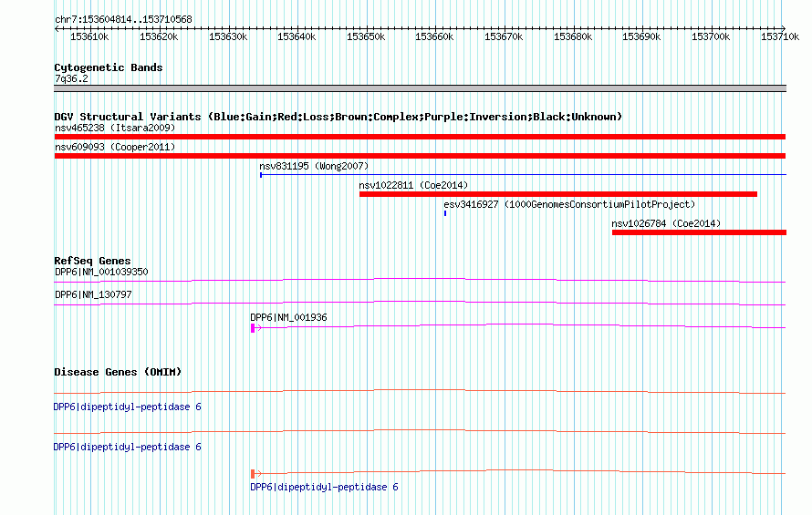812x515 pixels.
Task: Click the left arrow end of the ruler
Action: 57,28
